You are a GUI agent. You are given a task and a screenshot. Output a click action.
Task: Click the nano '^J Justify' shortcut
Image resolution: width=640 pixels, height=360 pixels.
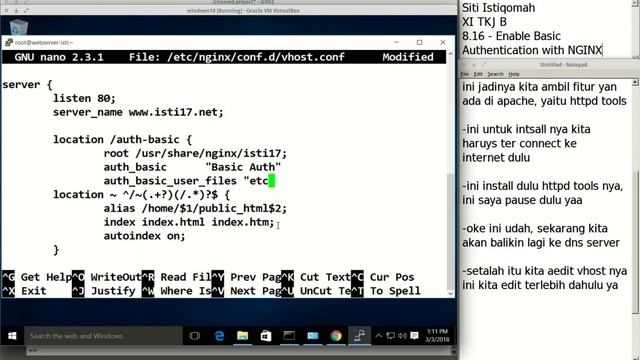(x=104, y=291)
